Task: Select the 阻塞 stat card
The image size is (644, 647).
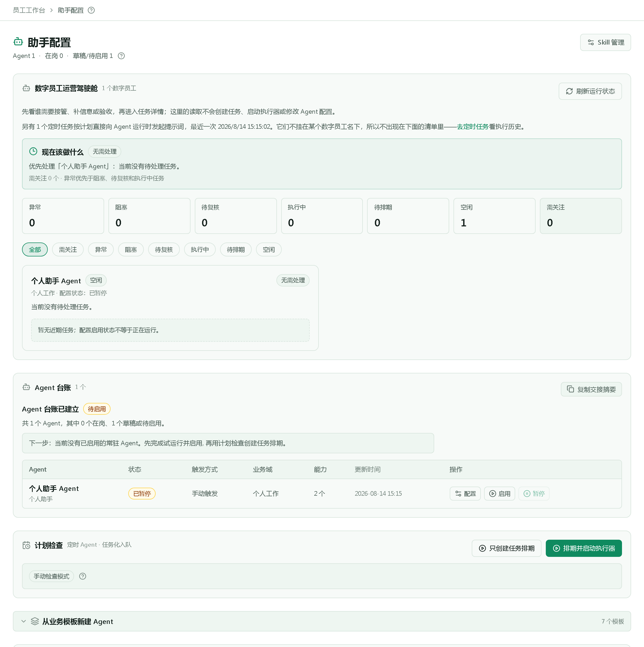Action: click(149, 216)
